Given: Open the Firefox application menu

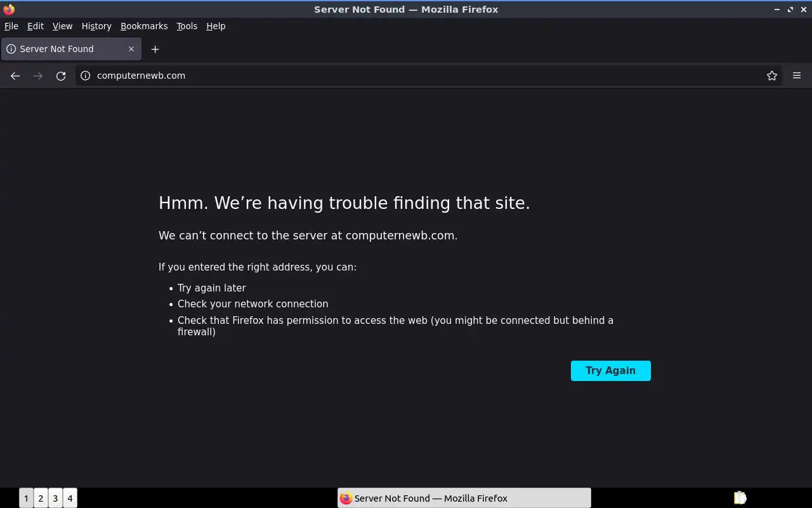Looking at the screenshot, I should [x=797, y=76].
